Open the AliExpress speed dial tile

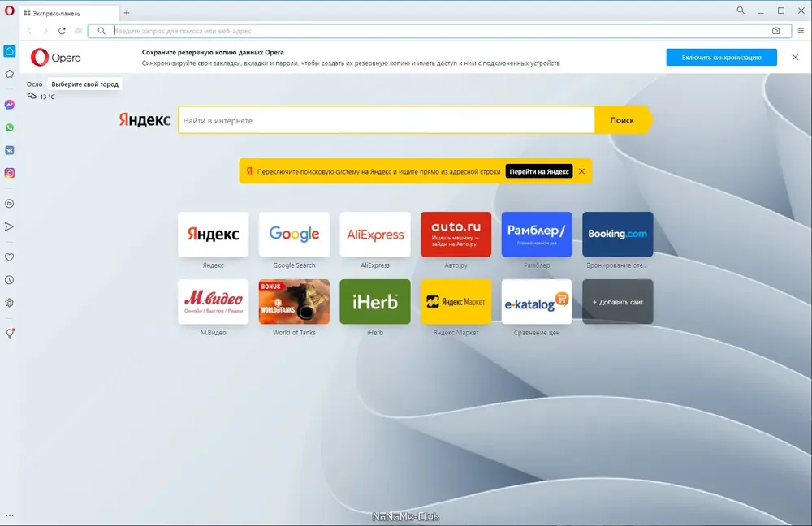click(x=375, y=235)
